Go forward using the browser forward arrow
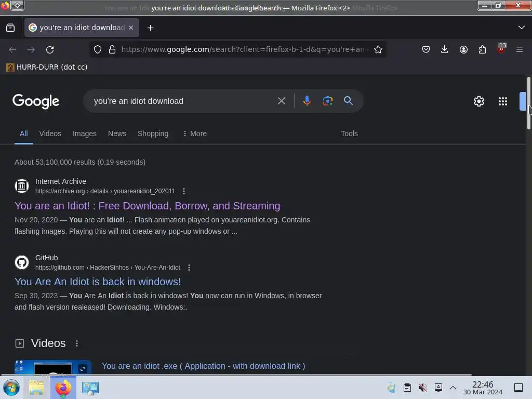The height and width of the screenshot is (399, 532). (31, 49)
